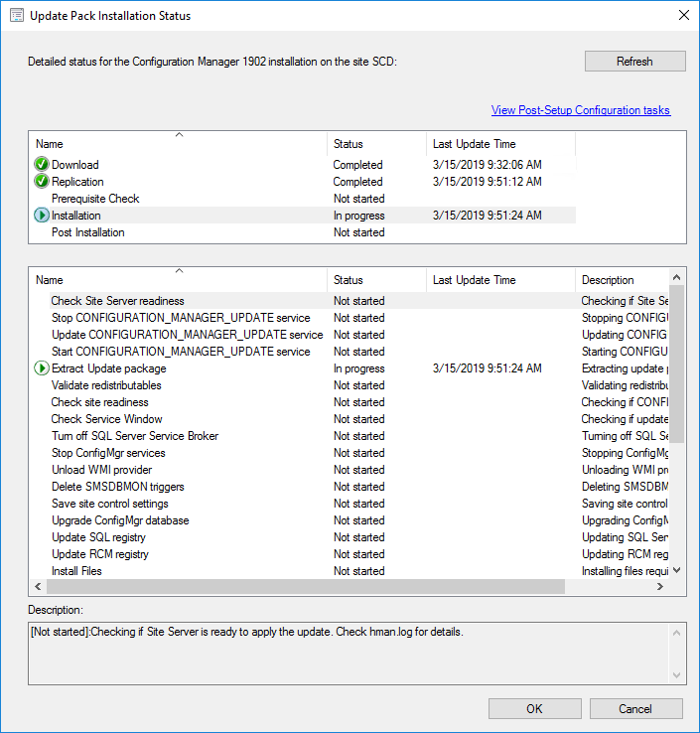Click the lower list's horizontal scrollbar thumb
The width and height of the screenshot is (700, 733).
(306, 586)
